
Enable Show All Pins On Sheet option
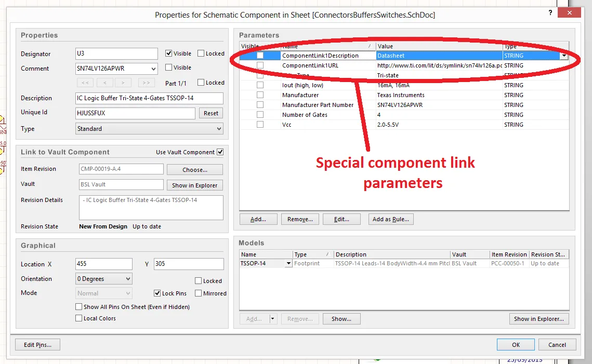point(79,307)
